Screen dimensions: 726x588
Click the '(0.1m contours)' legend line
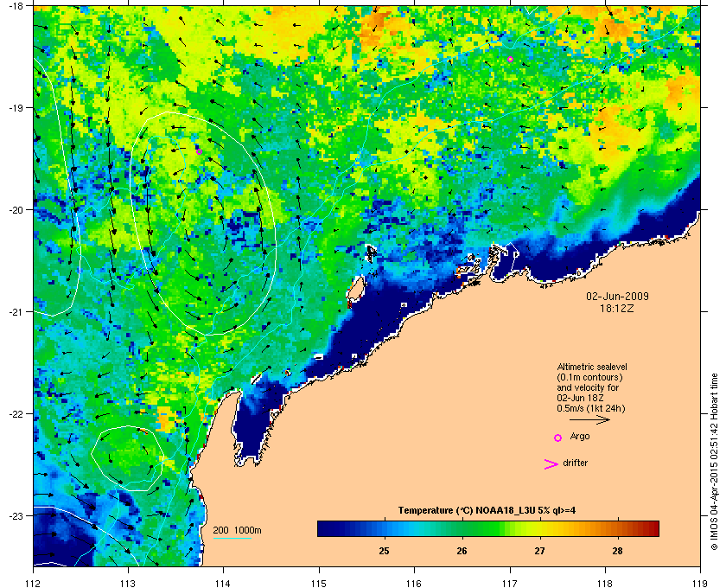tap(589, 377)
